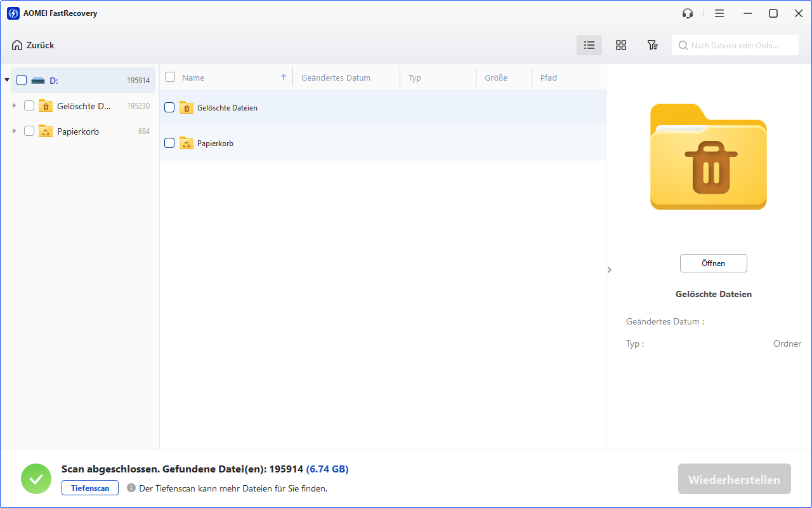Switch to list view

589,45
